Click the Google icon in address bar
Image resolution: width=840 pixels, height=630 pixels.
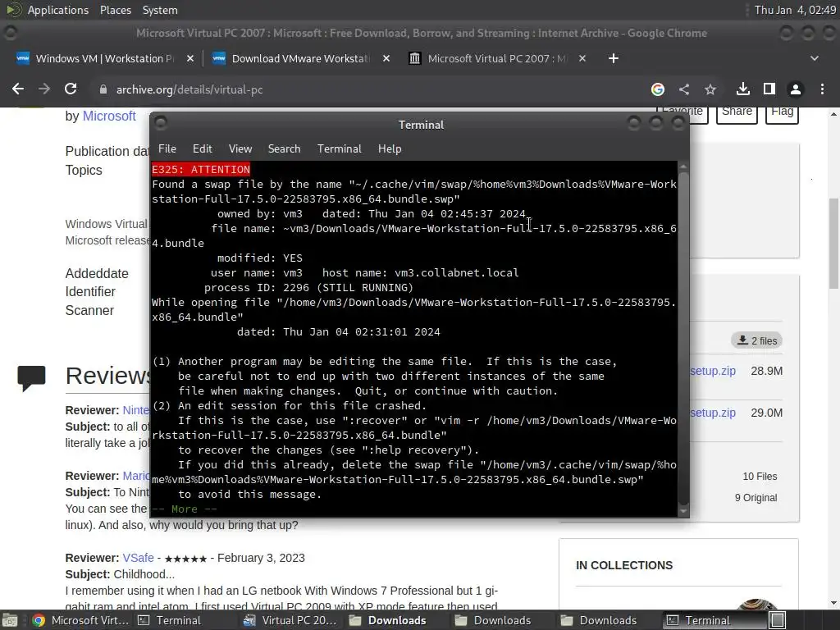coord(657,89)
